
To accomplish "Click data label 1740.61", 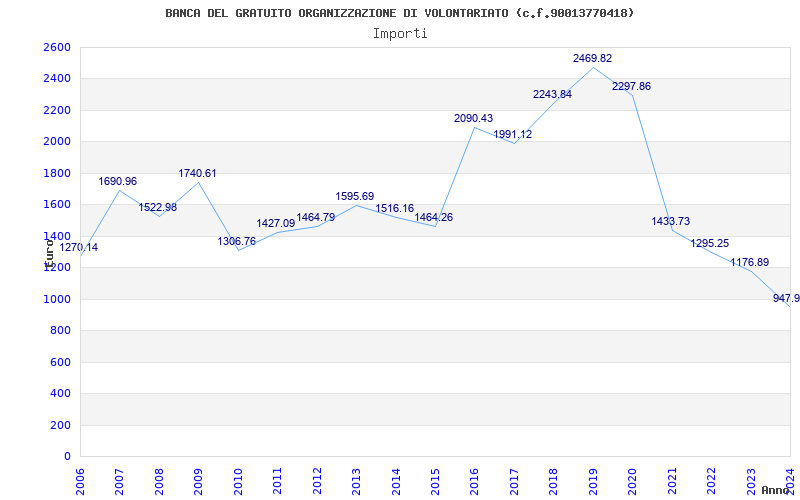I will point(197,173).
